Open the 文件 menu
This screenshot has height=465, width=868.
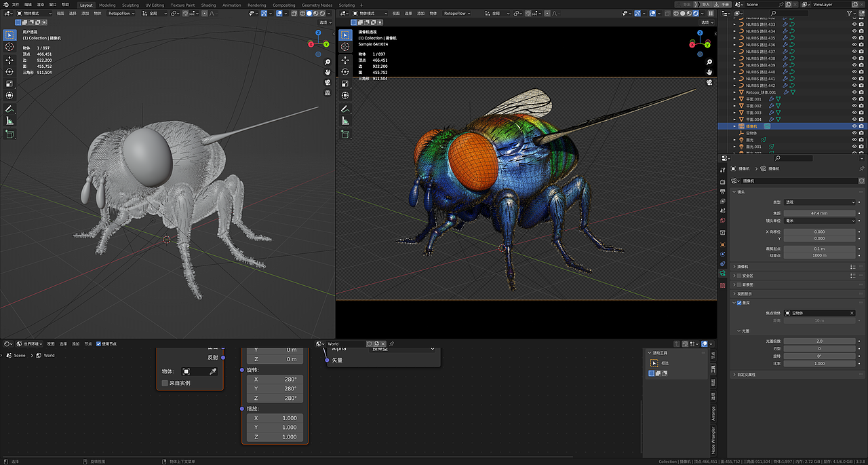(16, 5)
